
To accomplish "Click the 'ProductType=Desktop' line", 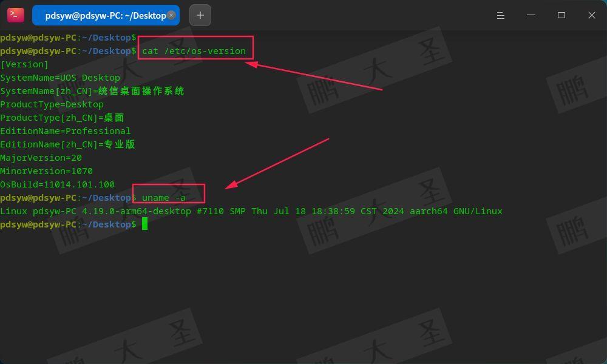I will [52, 104].
